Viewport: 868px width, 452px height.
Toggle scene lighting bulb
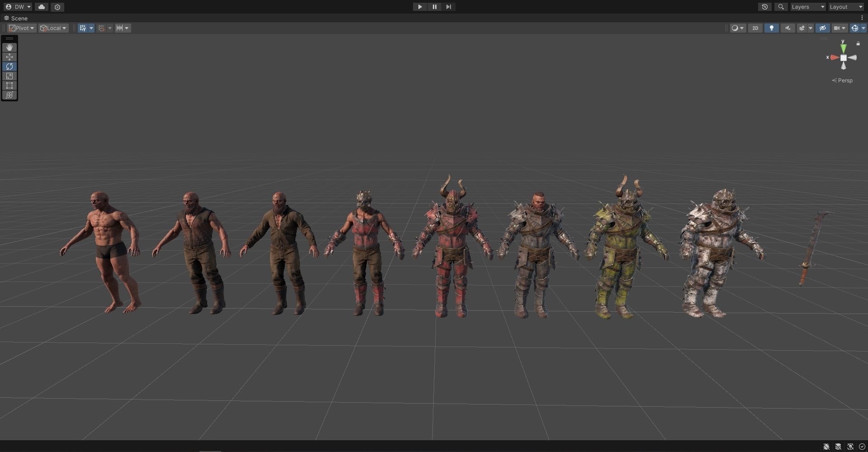pos(772,28)
